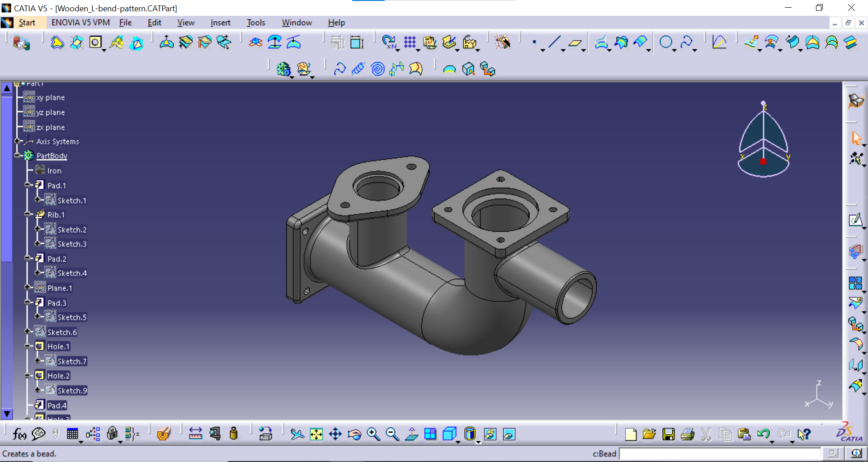
Task: Click the Zoom Out magnifier icon
Action: point(392,434)
